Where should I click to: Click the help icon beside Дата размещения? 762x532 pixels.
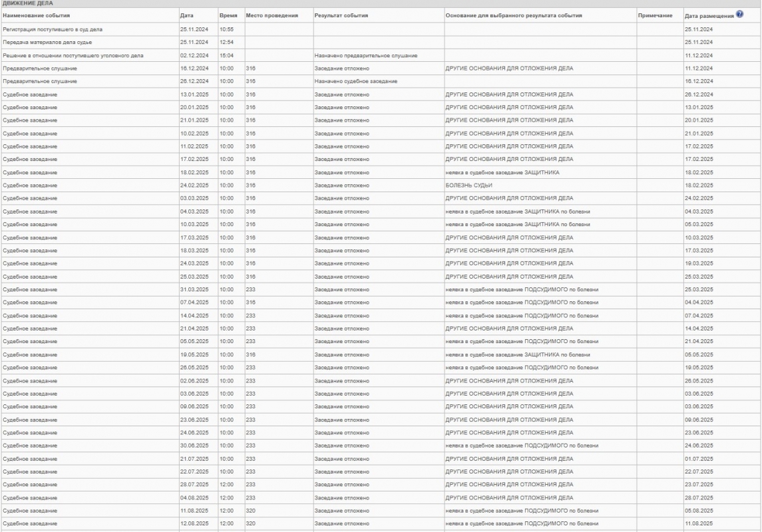click(740, 14)
